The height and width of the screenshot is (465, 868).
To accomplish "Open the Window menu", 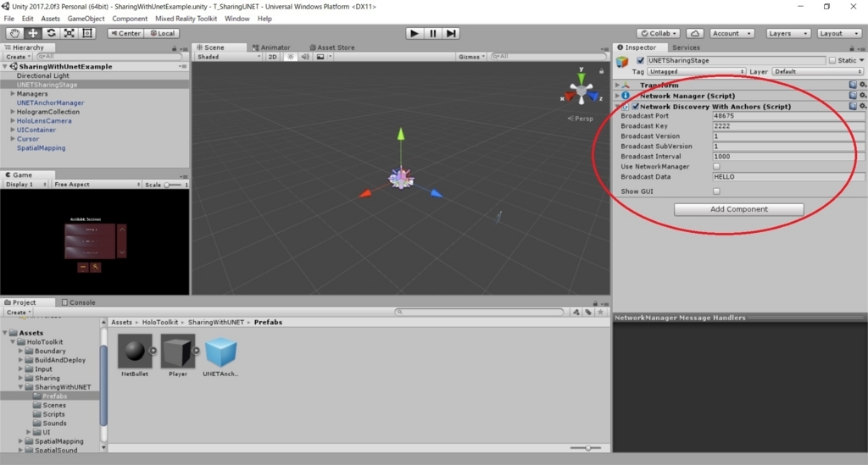I will point(237,19).
